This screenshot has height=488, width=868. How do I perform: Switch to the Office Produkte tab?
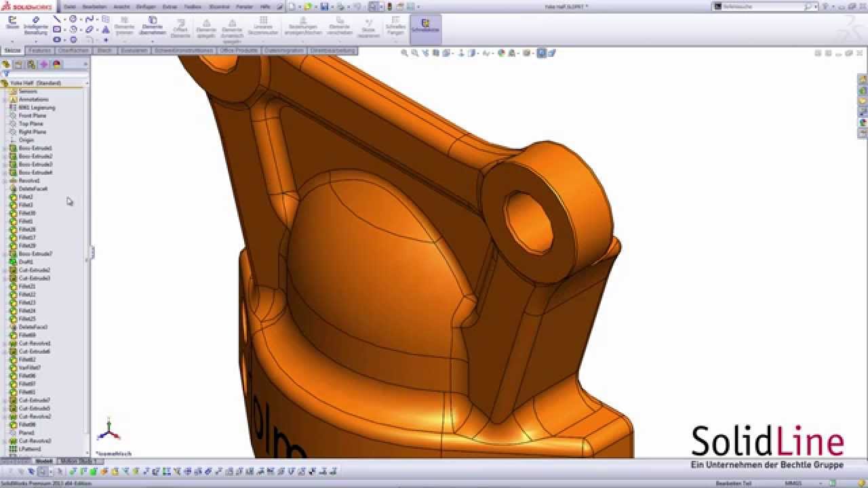239,51
